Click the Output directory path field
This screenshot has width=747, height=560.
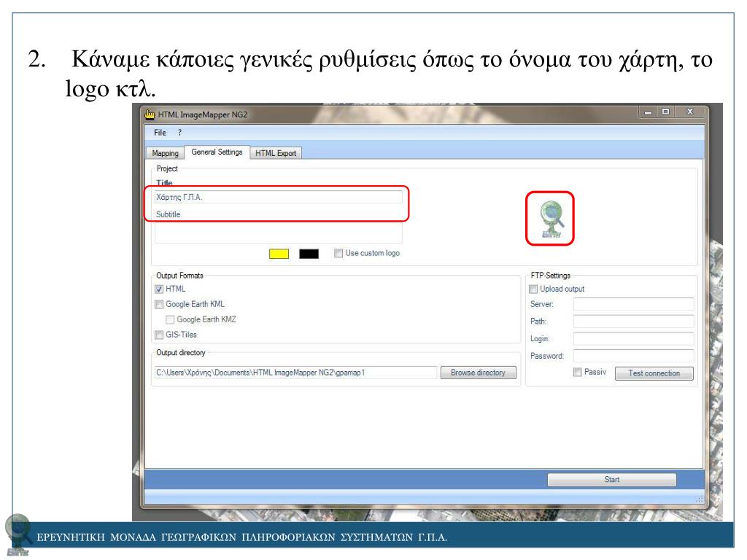point(295,373)
